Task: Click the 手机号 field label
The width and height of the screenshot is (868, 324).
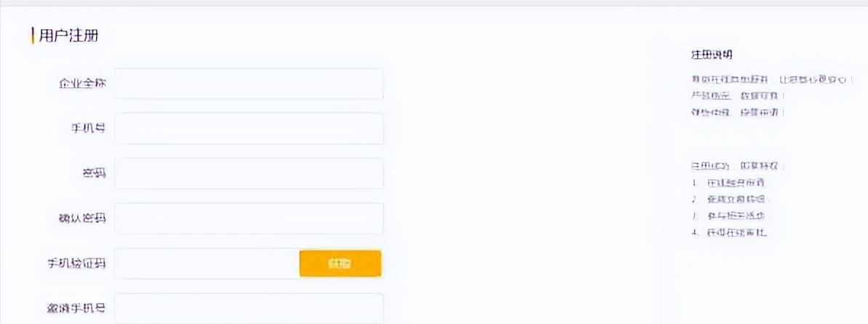Action: click(x=89, y=128)
